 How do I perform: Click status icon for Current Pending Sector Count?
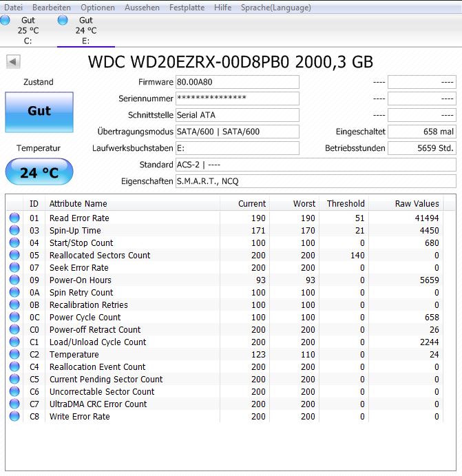[x=14, y=379]
